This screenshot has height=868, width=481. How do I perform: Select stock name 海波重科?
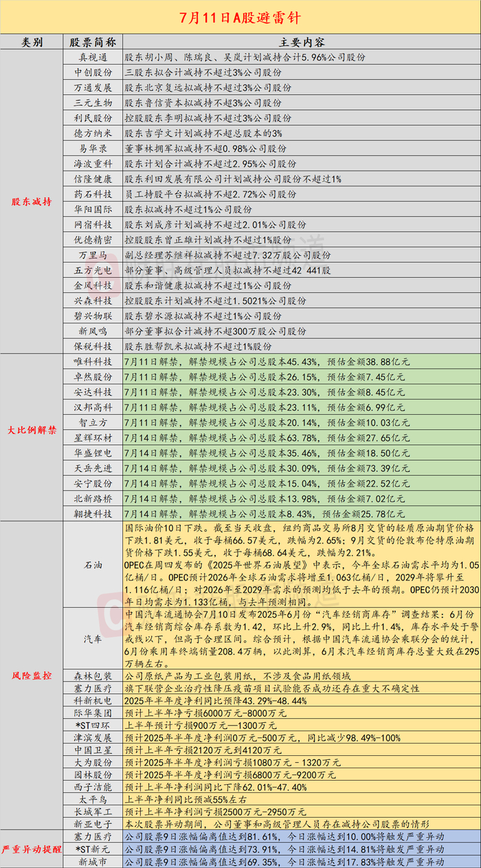pyautogui.click(x=93, y=164)
